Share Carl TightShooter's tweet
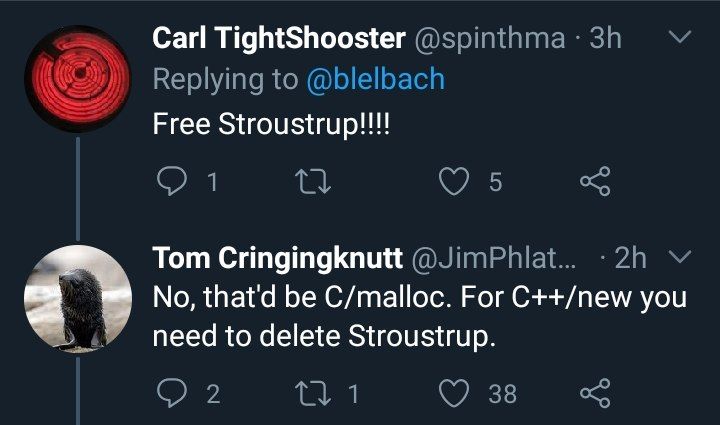This screenshot has width=720, height=425. pos(594,182)
